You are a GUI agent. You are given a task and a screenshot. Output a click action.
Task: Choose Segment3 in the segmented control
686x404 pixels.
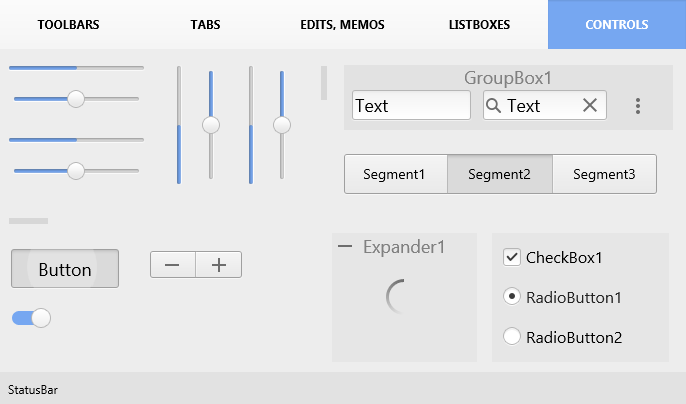click(605, 174)
